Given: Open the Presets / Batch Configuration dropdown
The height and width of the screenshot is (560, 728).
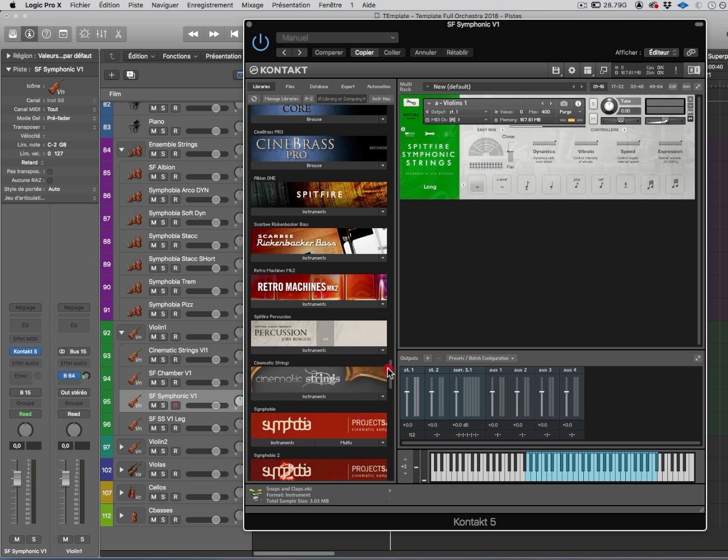Looking at the screenshot, I should click(x=482, y=358).
